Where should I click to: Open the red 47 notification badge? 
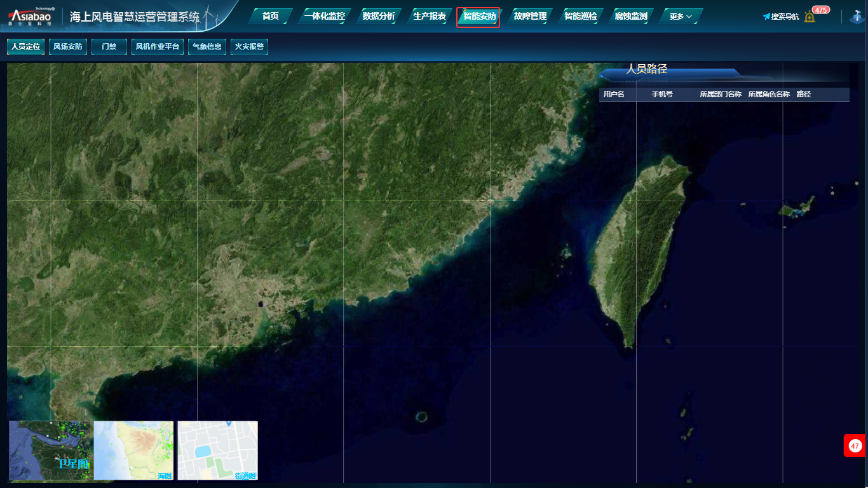click(x=855, y=446)
